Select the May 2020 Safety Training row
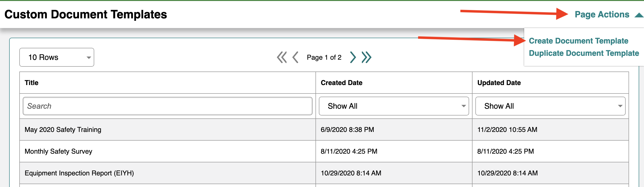644x187 pixels. coord(324,129)
